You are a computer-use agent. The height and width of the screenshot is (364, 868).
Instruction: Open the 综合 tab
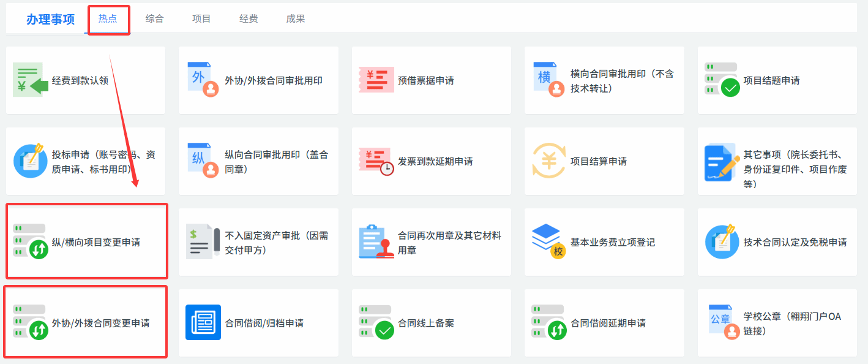tap(154, 18)
